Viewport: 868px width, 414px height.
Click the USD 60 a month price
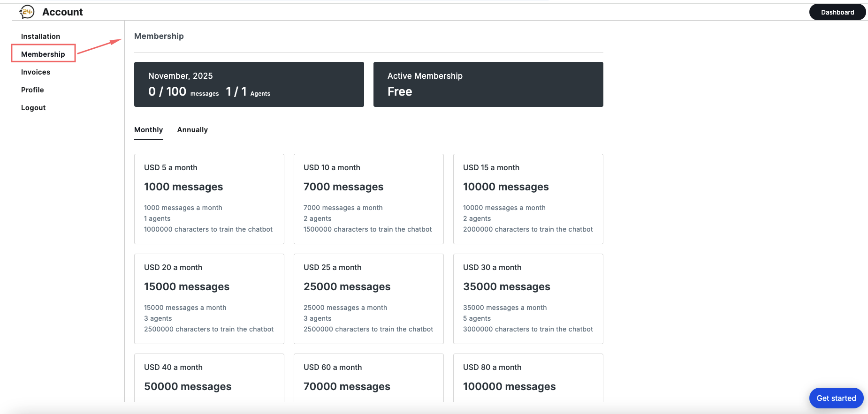(x=333, y=367)
